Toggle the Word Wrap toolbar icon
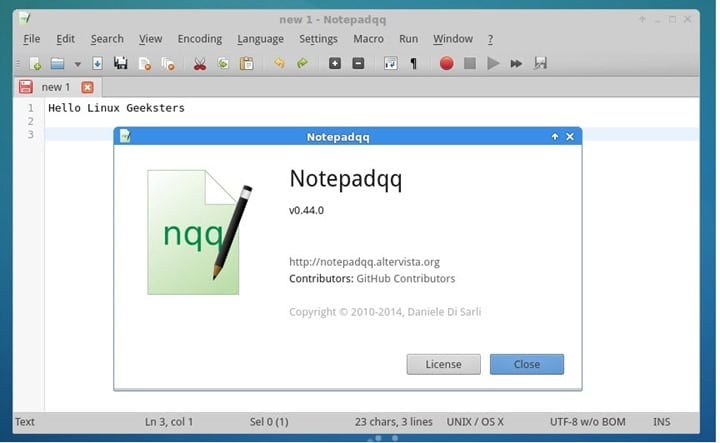The image size is (720, 443). pyautogui.click(x=390, y=63)
